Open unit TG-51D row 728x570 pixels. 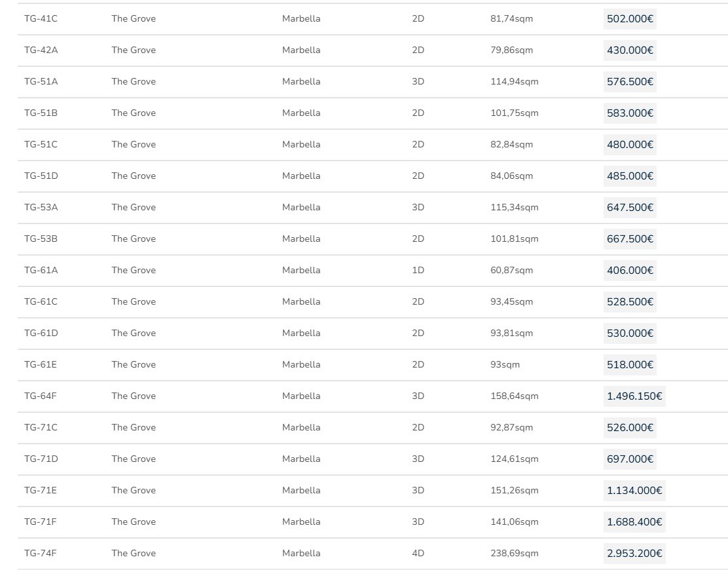[x=41, y=176]
